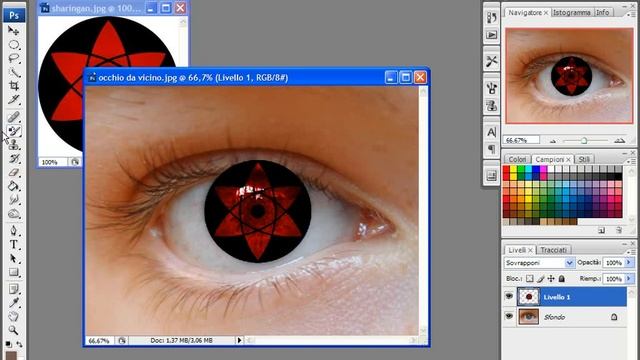640x360 pixels.
Task: Click the Ps logo atop toolbox
Action: click(x=14, y=15)
